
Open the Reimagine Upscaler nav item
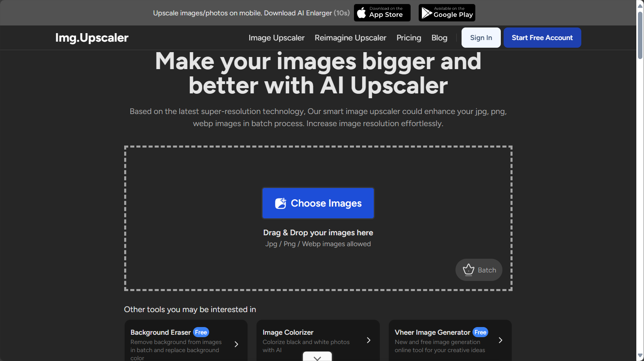click(350, 38)
